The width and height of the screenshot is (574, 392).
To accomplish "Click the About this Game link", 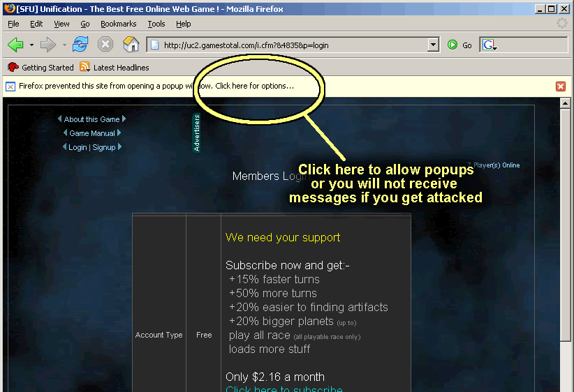I will tap(91, 119).
